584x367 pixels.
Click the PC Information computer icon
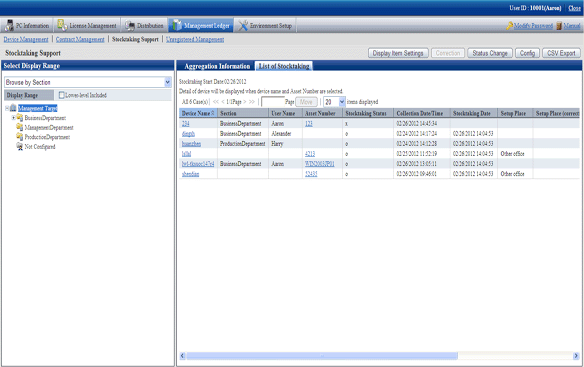click(x=9, y=25)
